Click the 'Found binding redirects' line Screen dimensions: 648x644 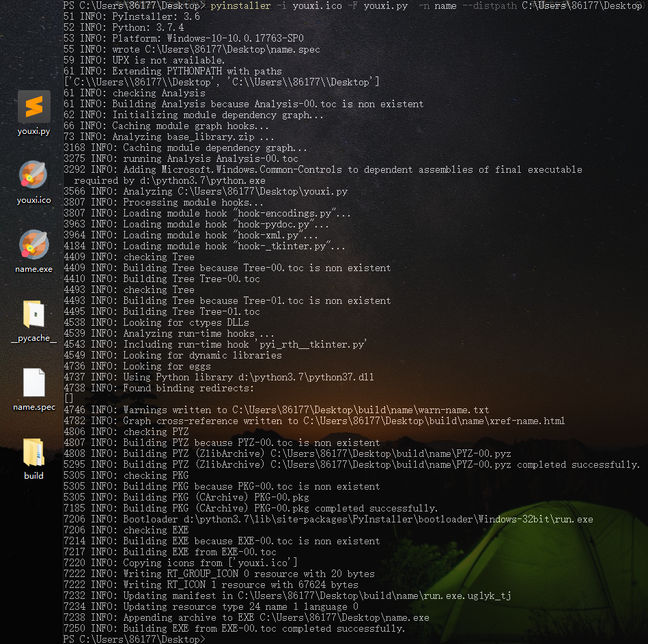tap(158, 388)
